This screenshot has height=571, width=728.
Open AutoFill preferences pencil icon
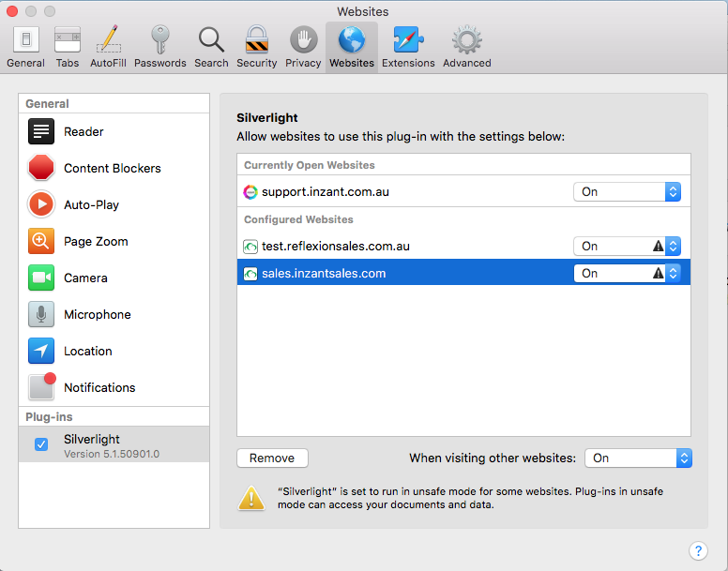coord(109,39)
